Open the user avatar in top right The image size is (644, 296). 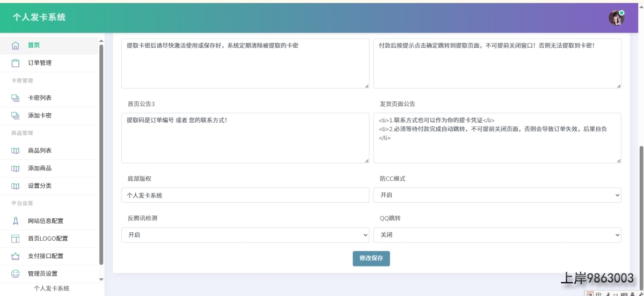coord(616,18)
